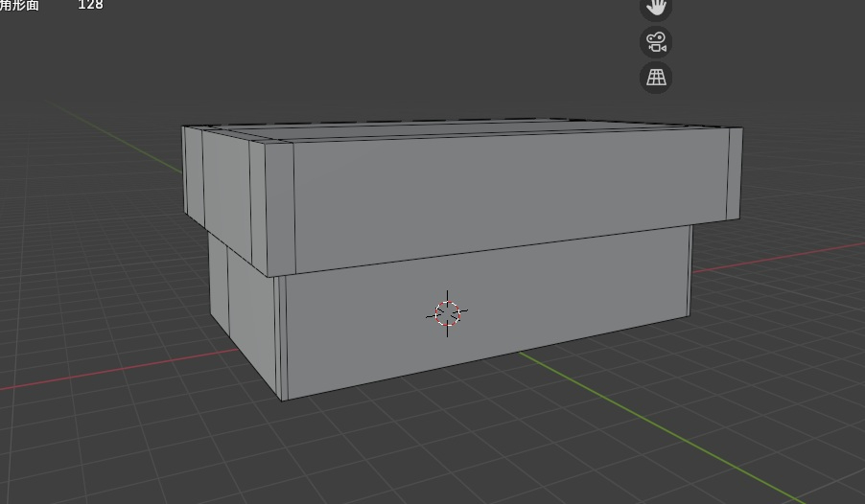Click the triangle count value 128
Image resolution: width=865 pixels, height=504 pixels.
click(x=90, y=5)
